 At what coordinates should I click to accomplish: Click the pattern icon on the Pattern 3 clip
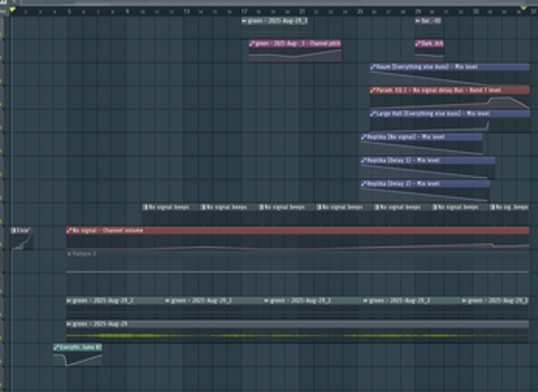pos(69,253)
